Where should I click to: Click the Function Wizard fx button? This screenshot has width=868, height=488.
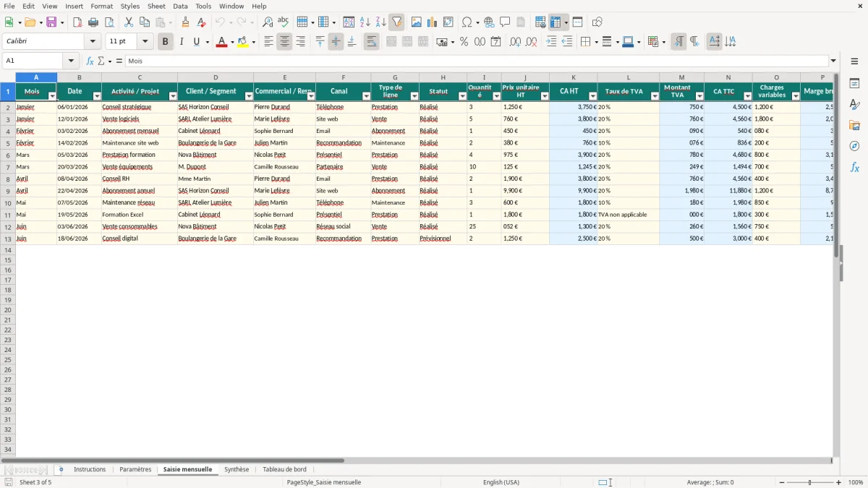(90, 61)
